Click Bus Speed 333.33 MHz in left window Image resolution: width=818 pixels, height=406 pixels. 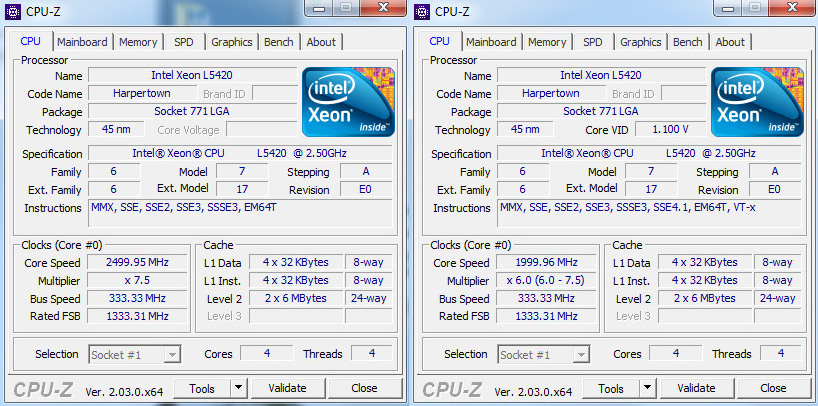pos(137,298)
